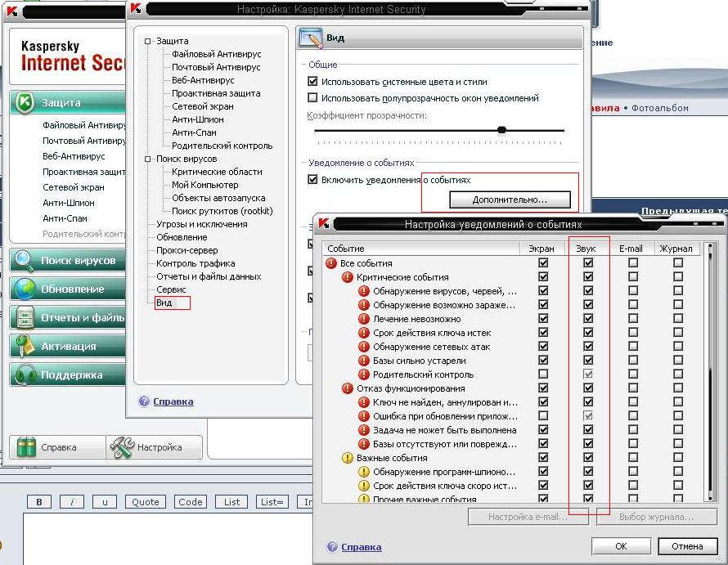Screen dimensions: 728x565
Task: Click the red alert icon beside Все события
Action: coord(331,263)
